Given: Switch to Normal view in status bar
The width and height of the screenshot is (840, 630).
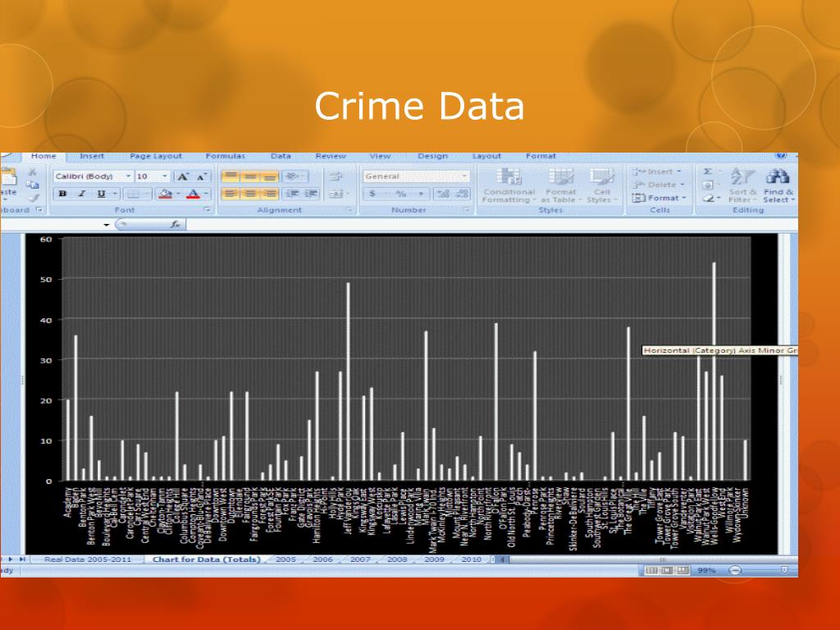Looking at the screenshot, I should pyautogui.click(x=651, y=571).
